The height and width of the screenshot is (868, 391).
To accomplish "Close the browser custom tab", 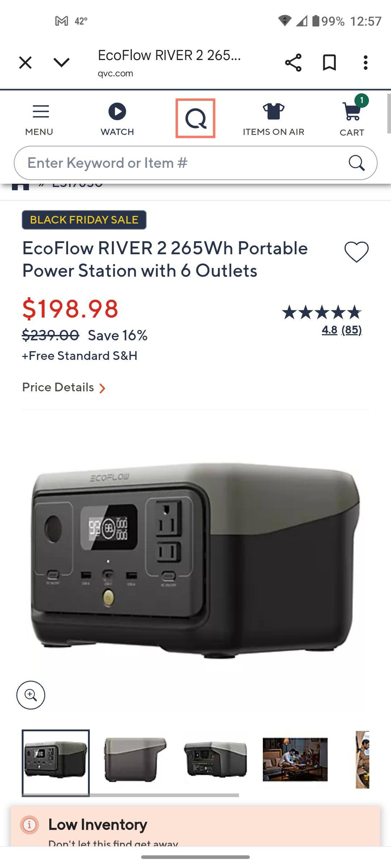I will coord(25,63).
